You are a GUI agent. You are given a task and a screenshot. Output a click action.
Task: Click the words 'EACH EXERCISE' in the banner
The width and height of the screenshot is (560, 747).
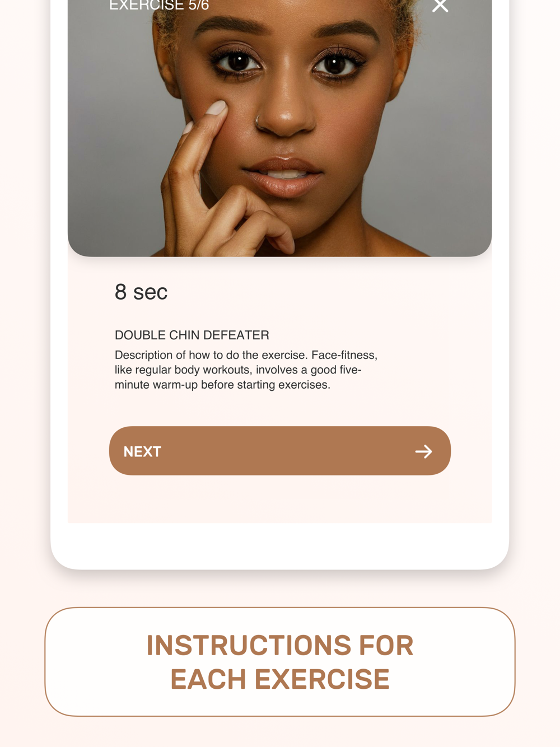tap(280, 679)
